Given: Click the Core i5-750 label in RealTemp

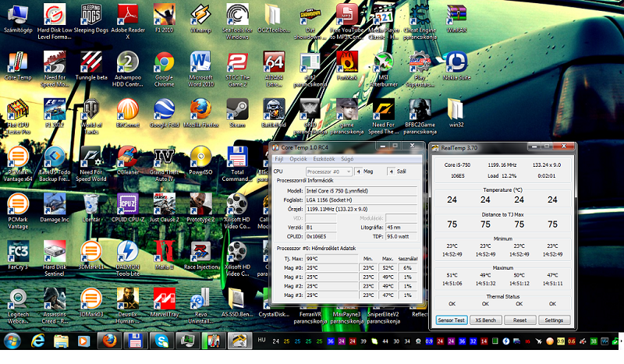Looking at the screenshot, I should click(457, 164).
